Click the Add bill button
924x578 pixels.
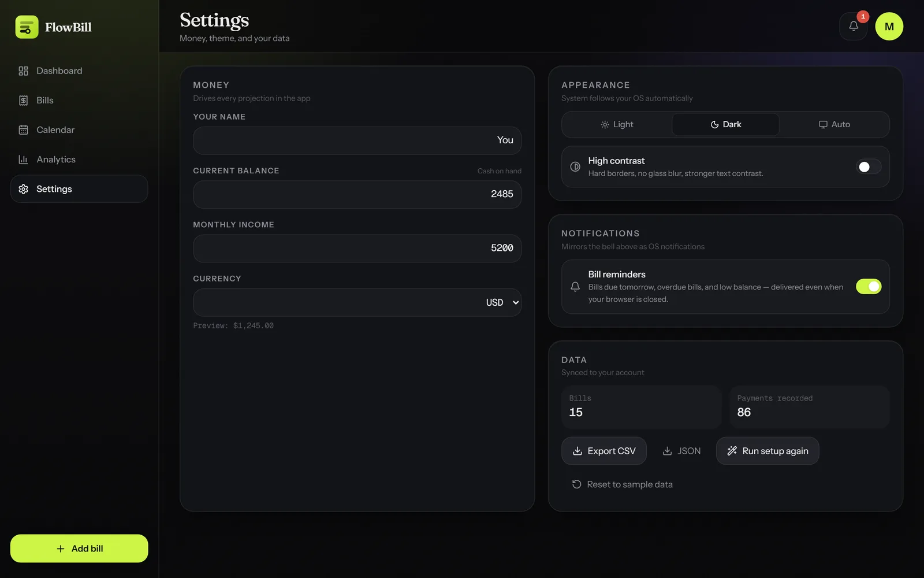click(79, 549)
